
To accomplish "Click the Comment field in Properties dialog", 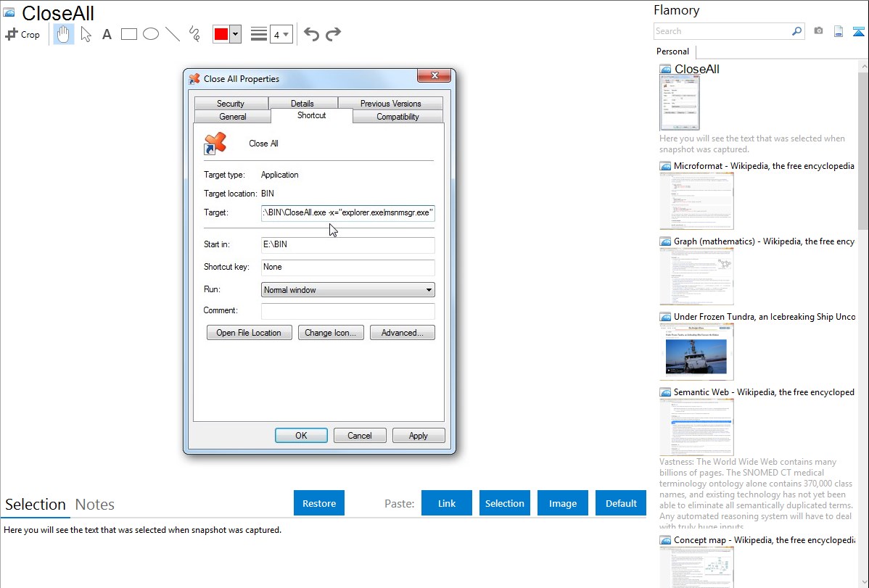I will [348, 311].
